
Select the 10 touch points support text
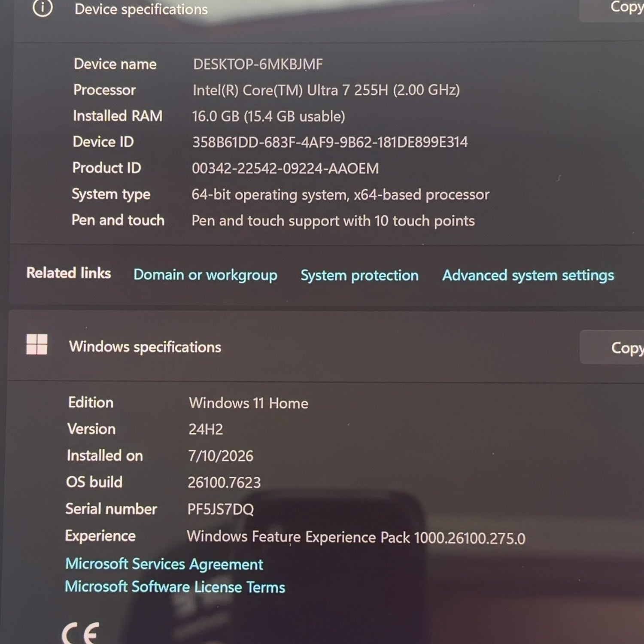coord(333,221)
